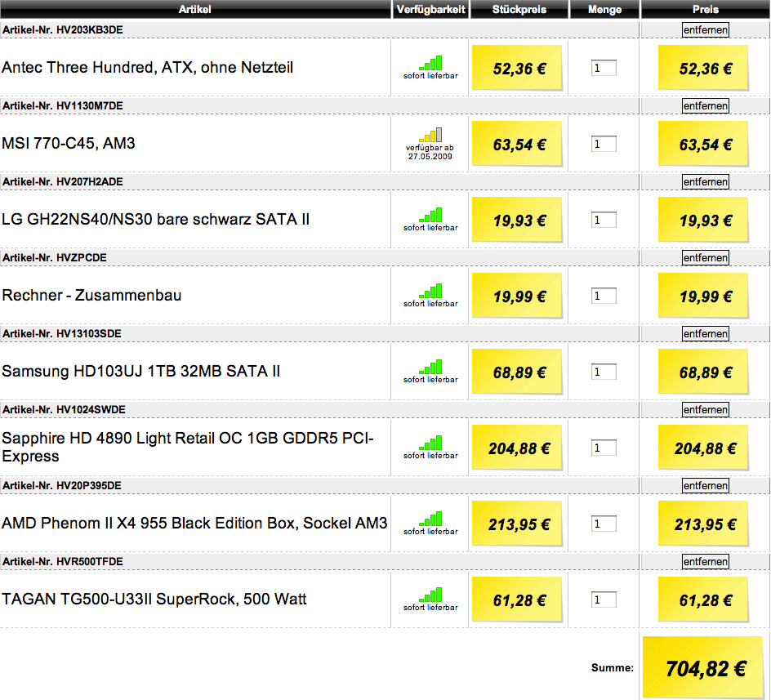Viewport: 771px width, 700px height.
Task: Click 'Artikel-Nr. HV203KB3DE' text
Action: point(62,30)
